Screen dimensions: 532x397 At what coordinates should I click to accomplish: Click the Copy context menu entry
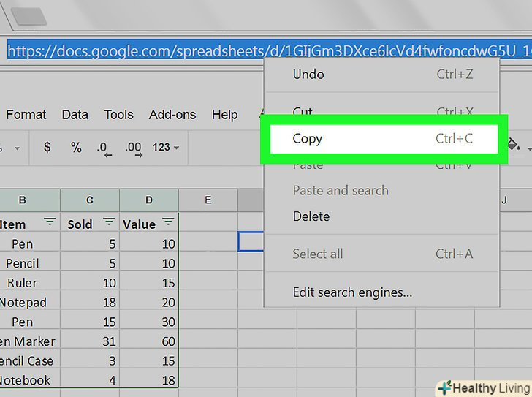point(384,139)
